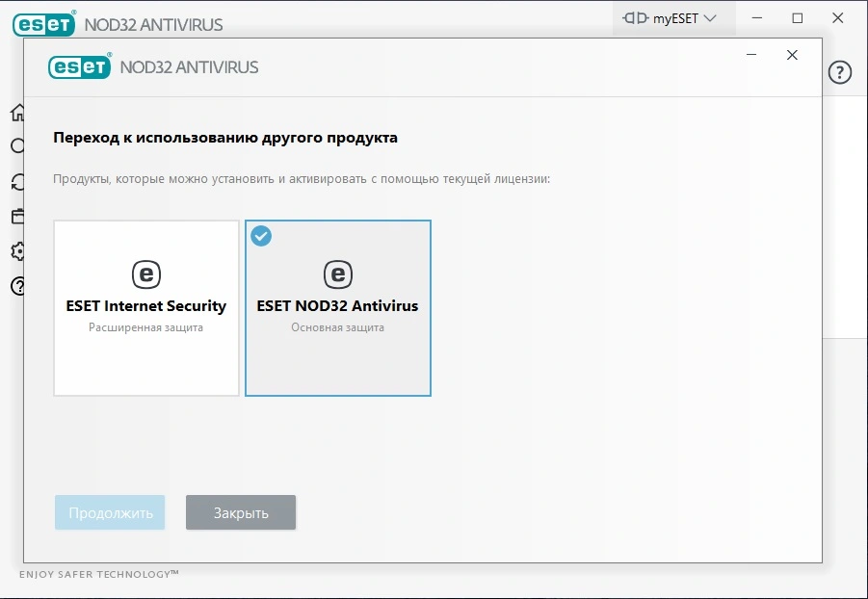The height and width of the screenshot is (599, 868).
Task: Open the computer scan sidebar icon
Action: pyautogui.click(x=17, y=146)
